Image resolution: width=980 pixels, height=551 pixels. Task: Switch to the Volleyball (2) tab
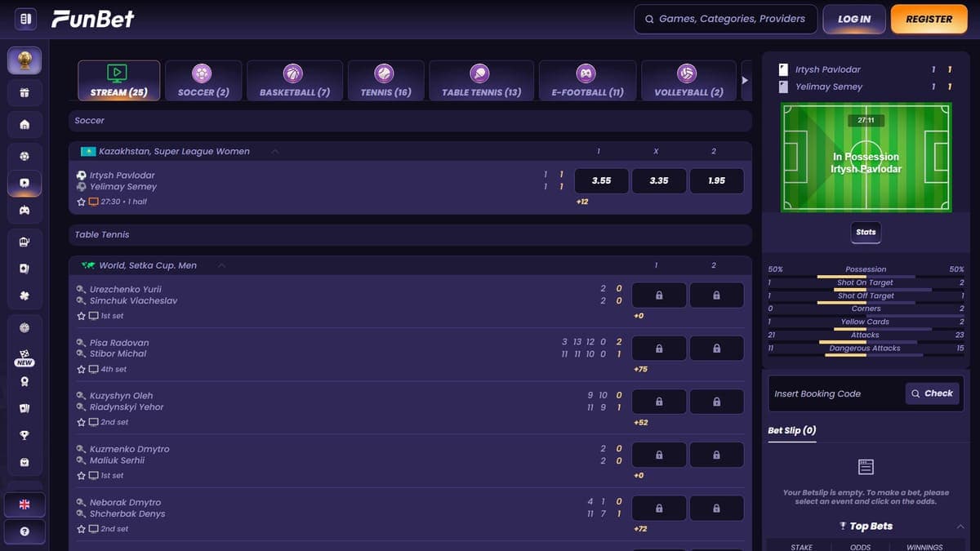688,80
